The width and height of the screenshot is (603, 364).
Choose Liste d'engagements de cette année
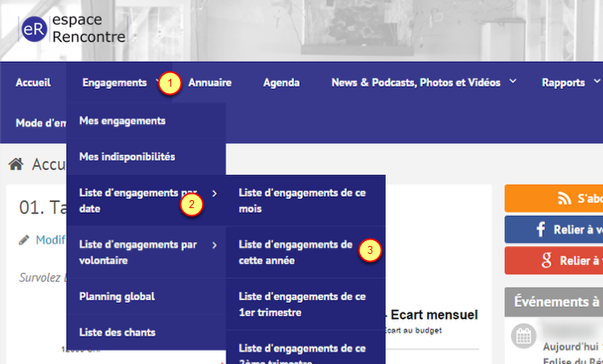coord(306,252)
